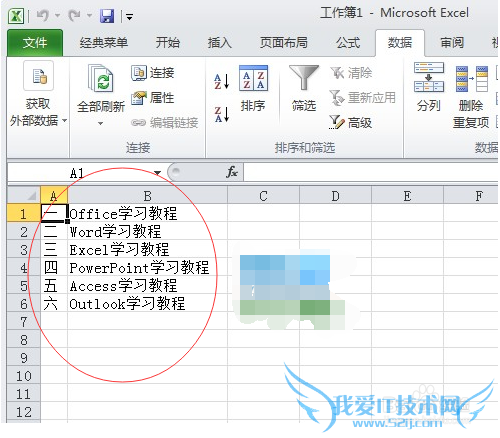The height and width of the screenshot is (438, 500).
Task: Sort ascending with the A-Z icon
Action: (222, 82)
